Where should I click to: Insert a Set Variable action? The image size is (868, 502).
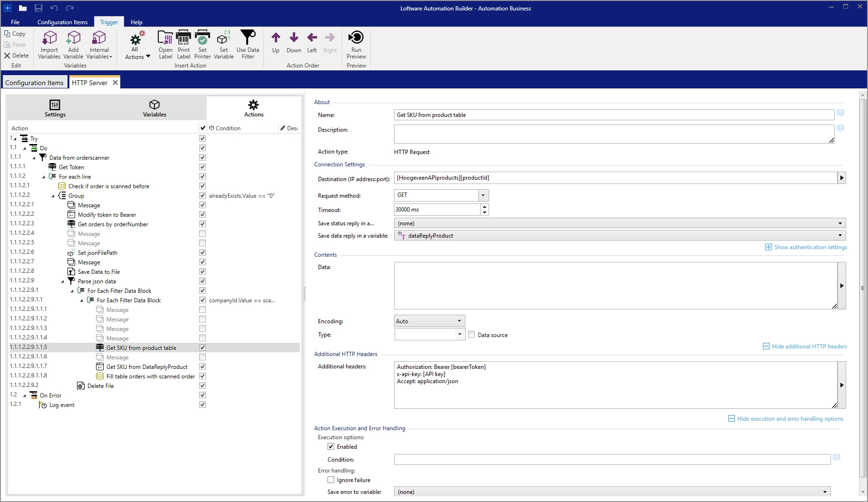click(x=223, y=45)
